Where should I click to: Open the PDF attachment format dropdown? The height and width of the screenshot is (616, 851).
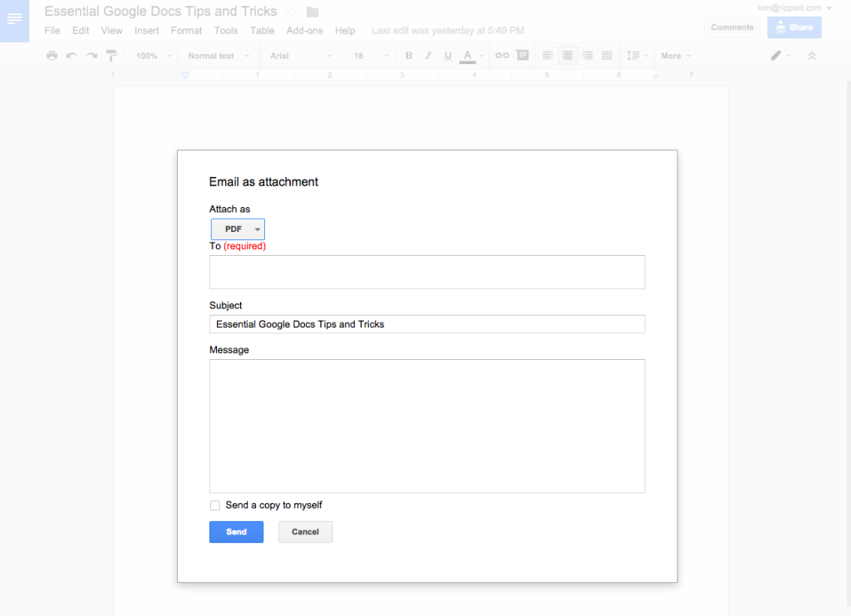coord(238,229)
